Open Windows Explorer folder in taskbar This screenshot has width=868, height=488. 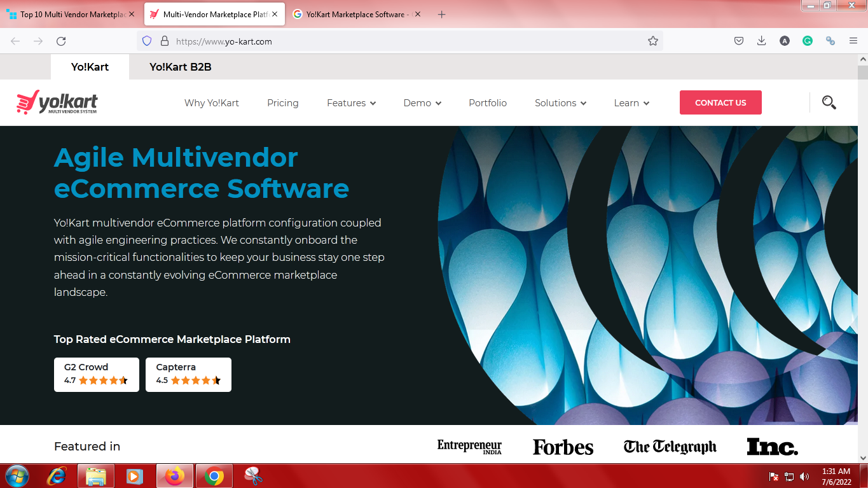coord(96,476)
